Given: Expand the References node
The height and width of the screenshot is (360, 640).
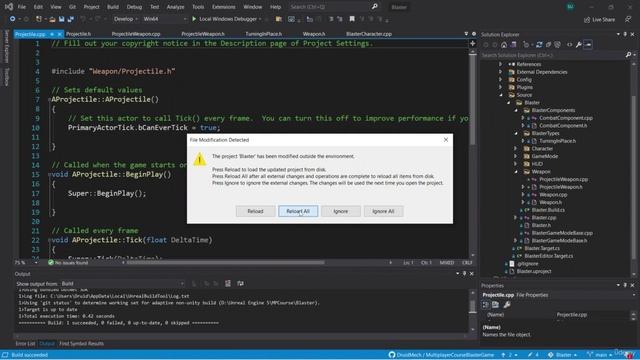Looking at the screenshot, I should (500, 64).
